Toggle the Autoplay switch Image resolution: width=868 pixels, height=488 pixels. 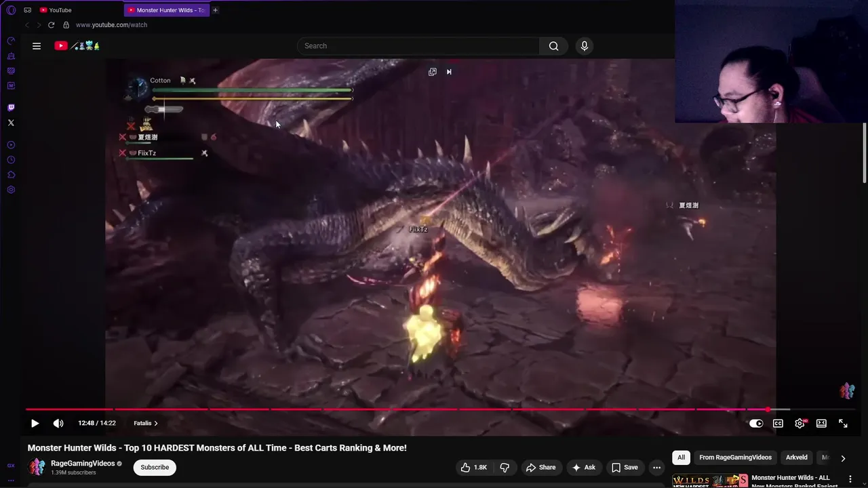tap(756, 424)
